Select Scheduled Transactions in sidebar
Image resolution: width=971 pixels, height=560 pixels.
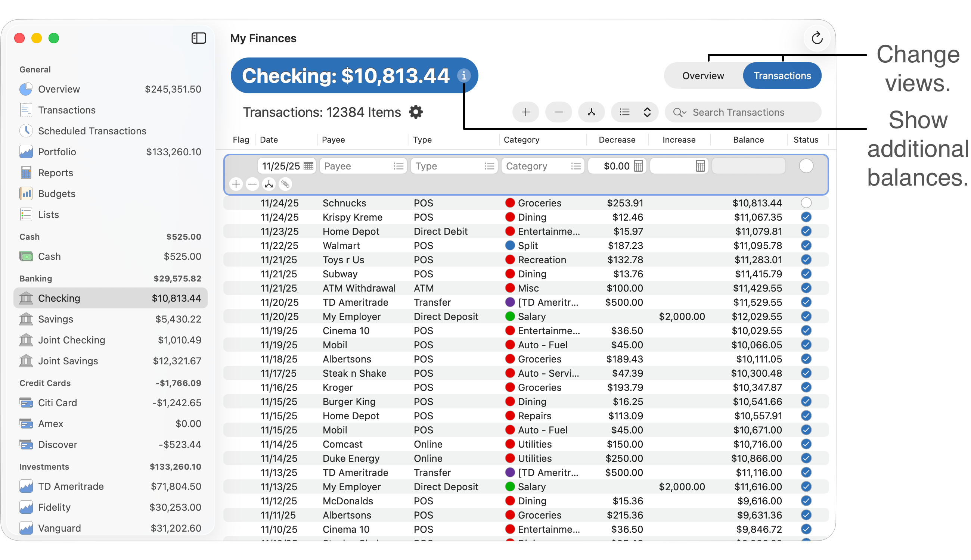(92, 131)
